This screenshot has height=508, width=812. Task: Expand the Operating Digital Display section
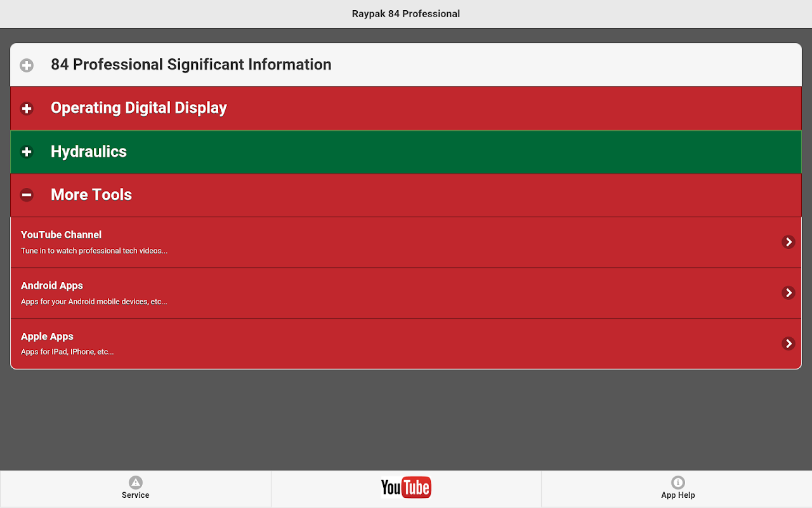406,108
